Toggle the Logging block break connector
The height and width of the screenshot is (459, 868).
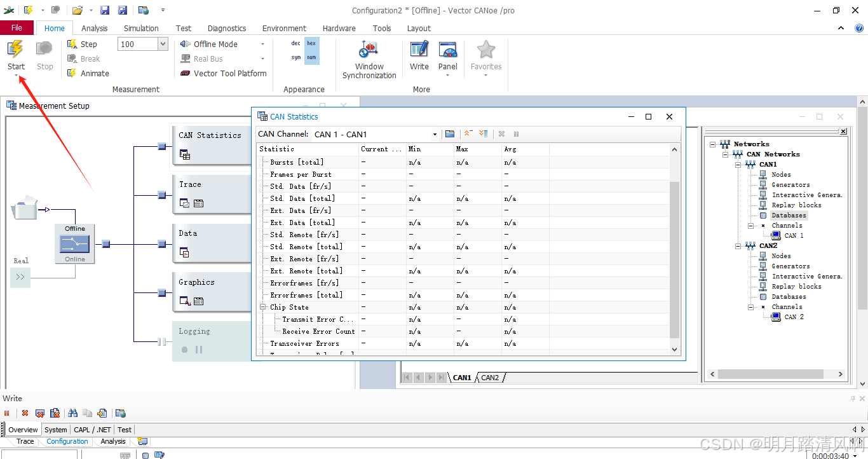click(161, 341)
